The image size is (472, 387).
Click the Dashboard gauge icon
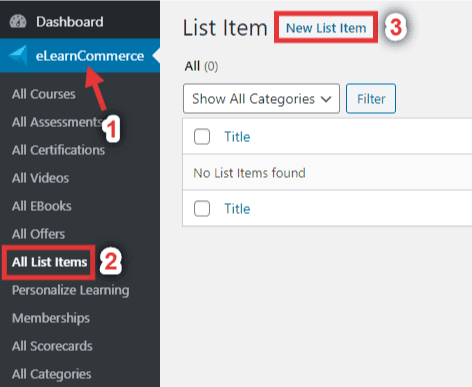18,21
